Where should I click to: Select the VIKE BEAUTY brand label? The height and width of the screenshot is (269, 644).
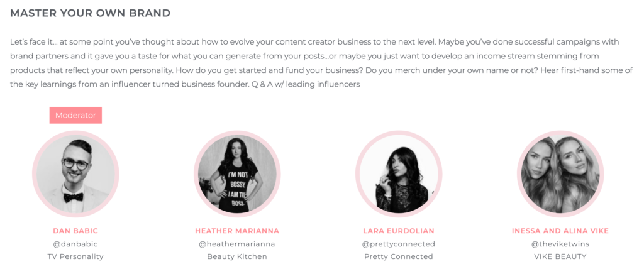coord(560,256)
